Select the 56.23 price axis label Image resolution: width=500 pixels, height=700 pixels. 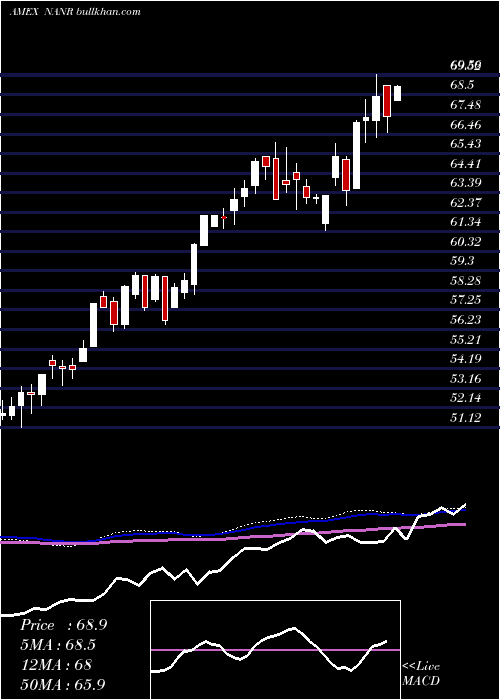point(466,319)
